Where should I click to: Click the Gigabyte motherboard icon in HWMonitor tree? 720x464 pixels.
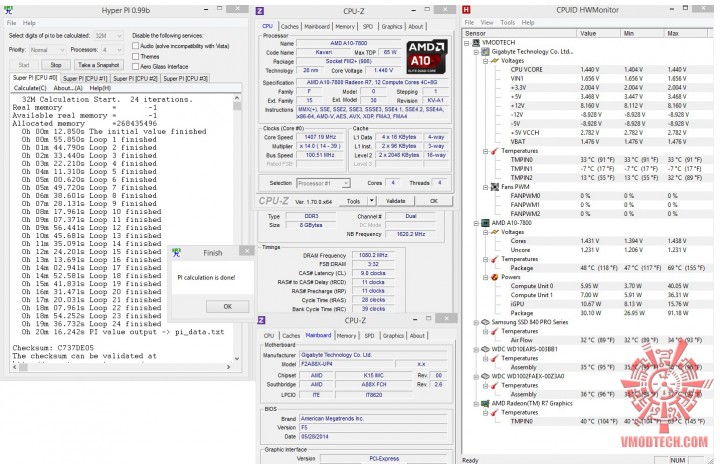485,51
